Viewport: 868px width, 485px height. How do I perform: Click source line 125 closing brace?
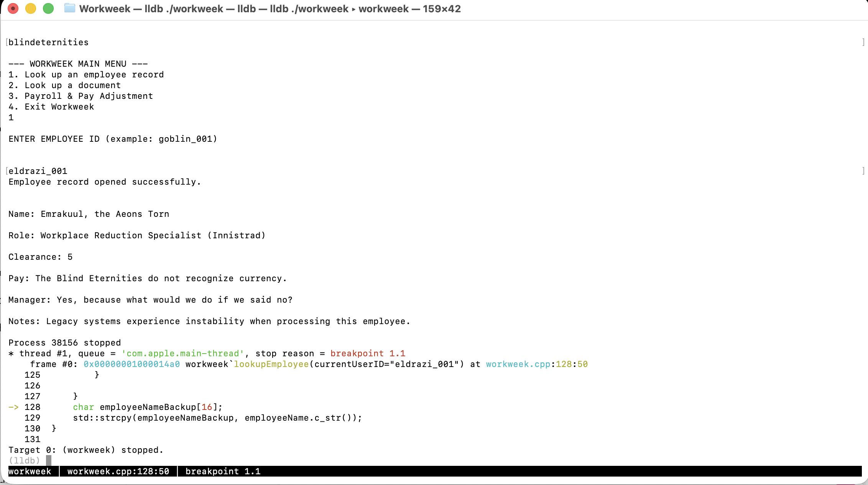click(x=97, y=375)
